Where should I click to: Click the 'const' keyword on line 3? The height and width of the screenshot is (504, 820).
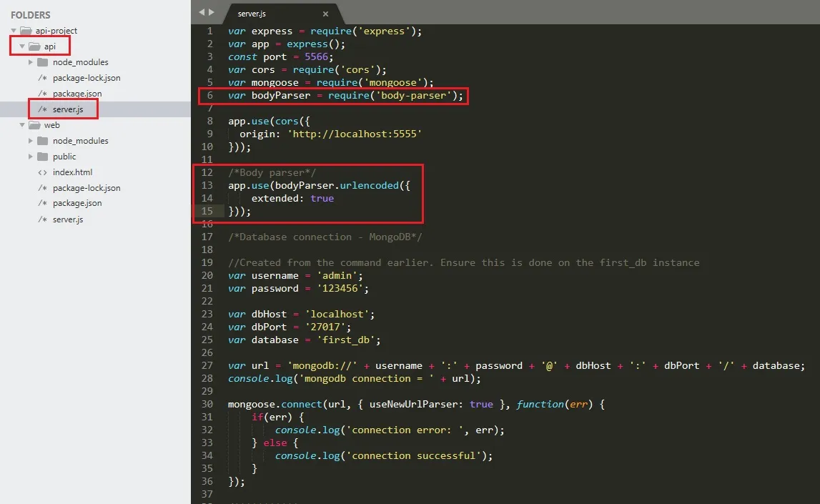242,56
